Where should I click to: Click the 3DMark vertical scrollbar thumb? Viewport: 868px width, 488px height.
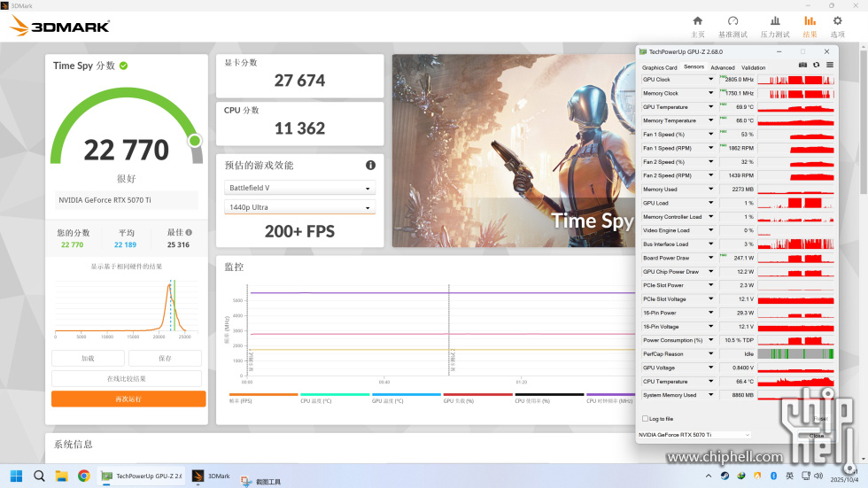[863, 121]
